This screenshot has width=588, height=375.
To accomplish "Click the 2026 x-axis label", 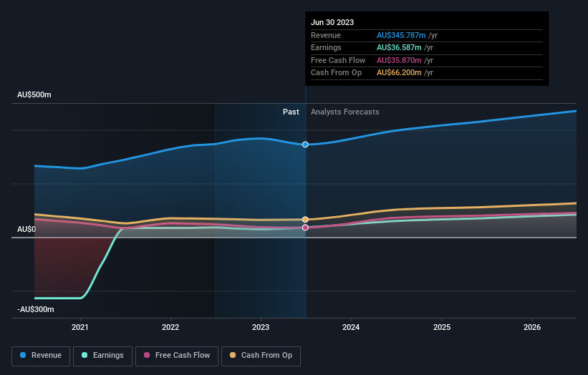I will point(532,327).
